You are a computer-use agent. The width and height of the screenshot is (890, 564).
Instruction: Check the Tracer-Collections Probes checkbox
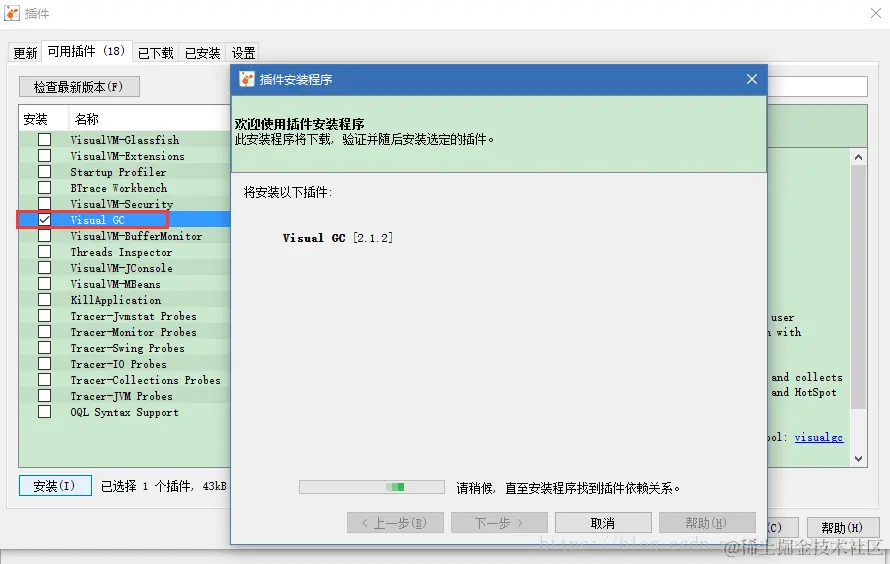(44, 379)
